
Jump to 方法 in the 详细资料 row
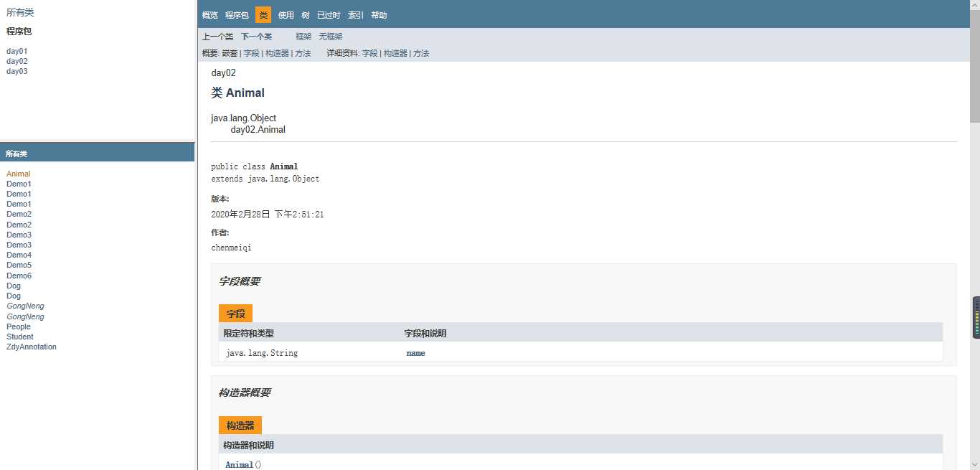(x=421, y=53)
